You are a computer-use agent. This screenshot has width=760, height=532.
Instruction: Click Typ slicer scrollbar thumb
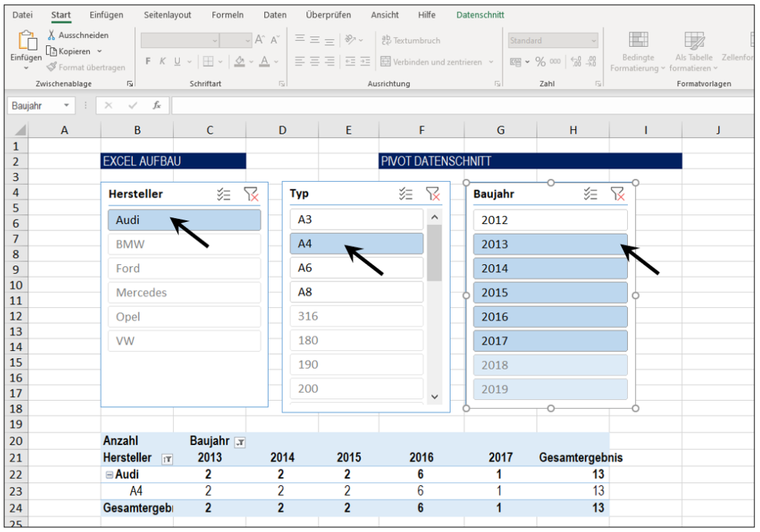(434, 253)
